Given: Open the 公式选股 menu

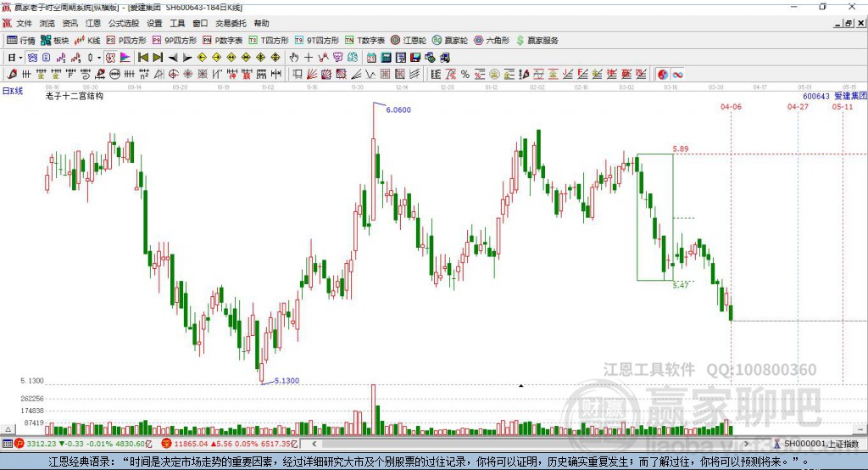Looking at the screenshot, I should point(124,23).
